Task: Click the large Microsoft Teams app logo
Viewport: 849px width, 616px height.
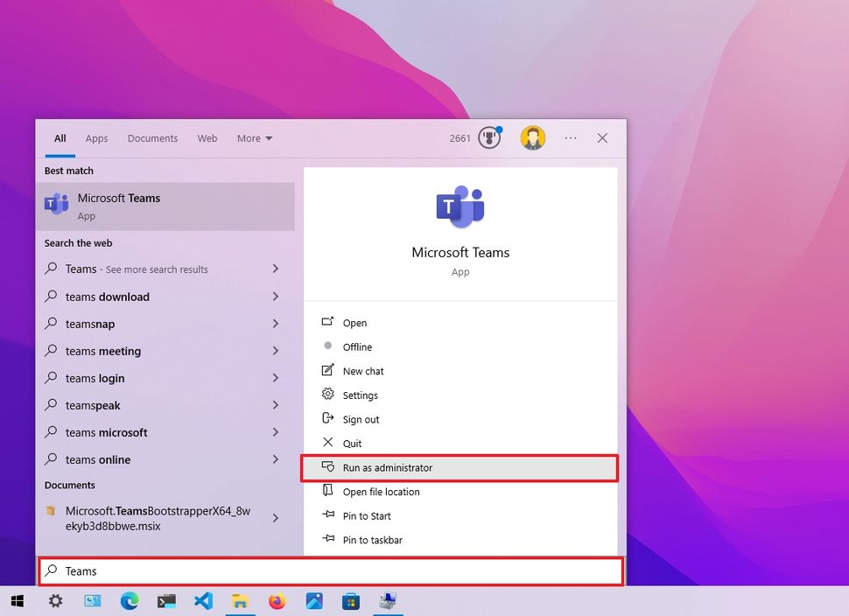Action: pos(460,207)
